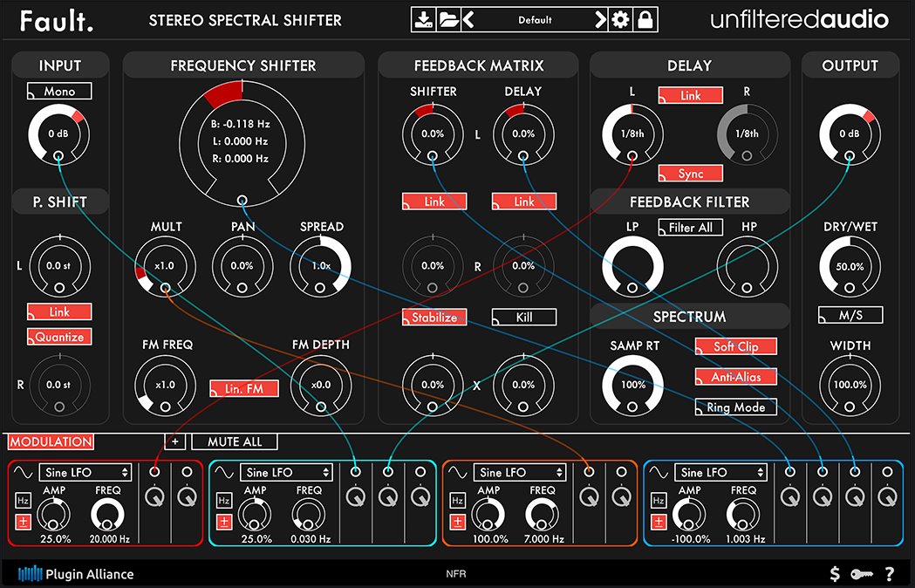Viewport: 915px width, 588px height.
Task: Toggle bipolar plus-minus button on cyan LFO
Action: point(224,522)
